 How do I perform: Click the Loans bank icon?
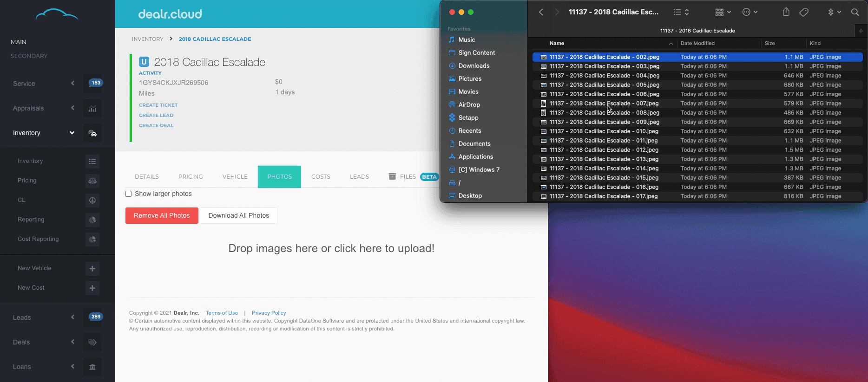click(92, 367)
